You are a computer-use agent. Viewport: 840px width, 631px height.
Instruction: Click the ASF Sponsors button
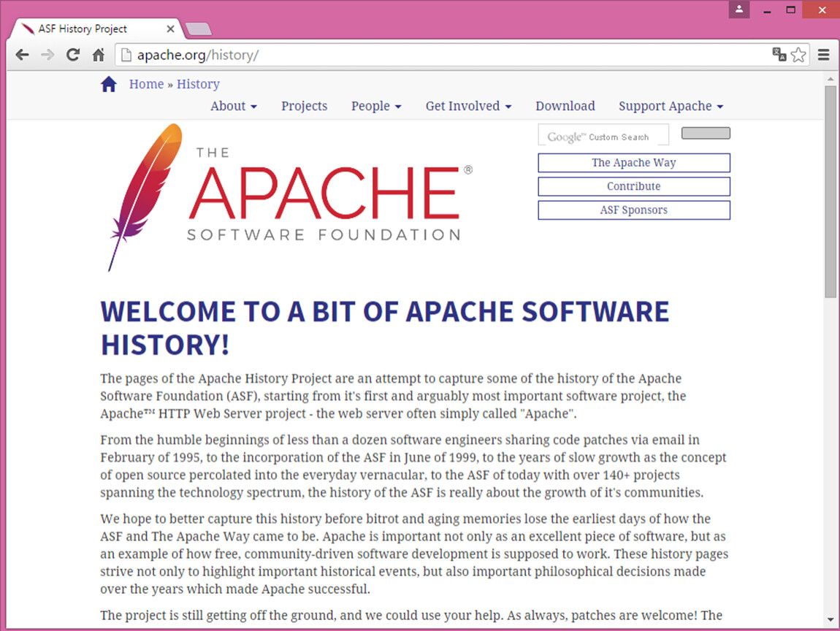(x=633, y=210)
